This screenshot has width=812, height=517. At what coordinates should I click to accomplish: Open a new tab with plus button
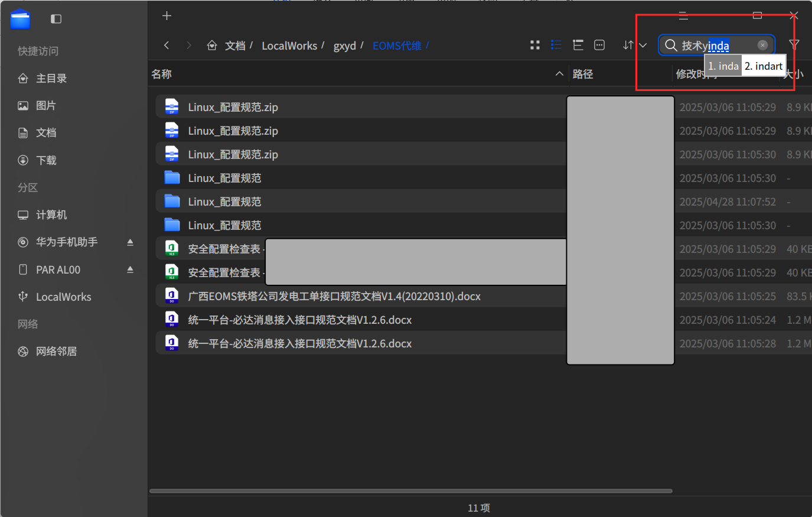click(167, 16)
